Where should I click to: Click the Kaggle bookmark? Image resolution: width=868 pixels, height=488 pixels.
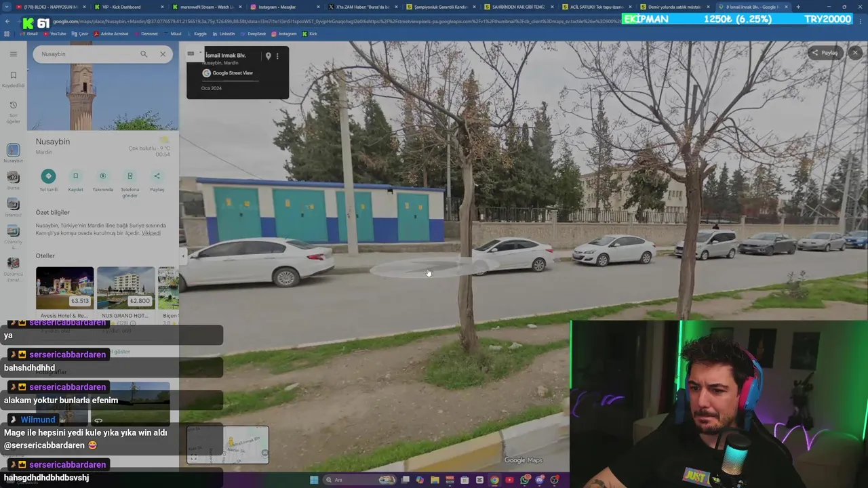(197, 33)
